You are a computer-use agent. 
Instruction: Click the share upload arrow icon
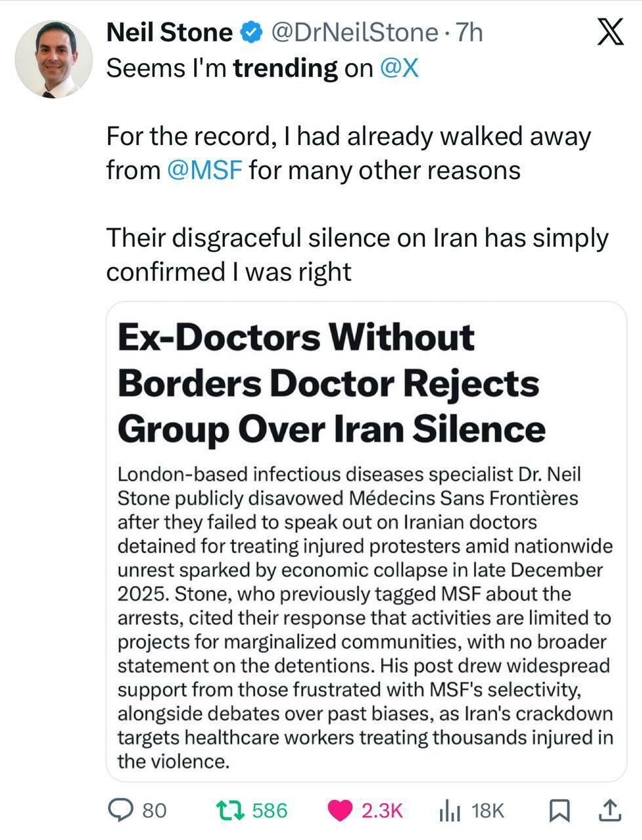[x=609, y=810]
